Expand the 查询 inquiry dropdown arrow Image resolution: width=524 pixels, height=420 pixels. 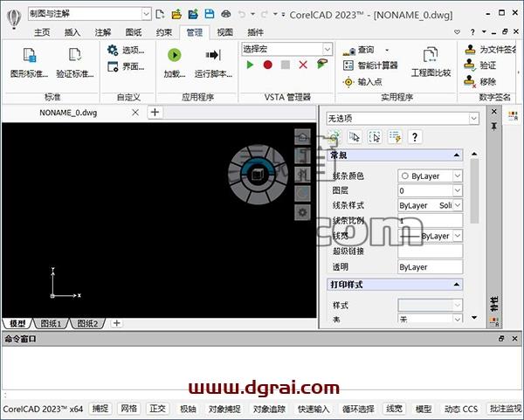[387, 50]
